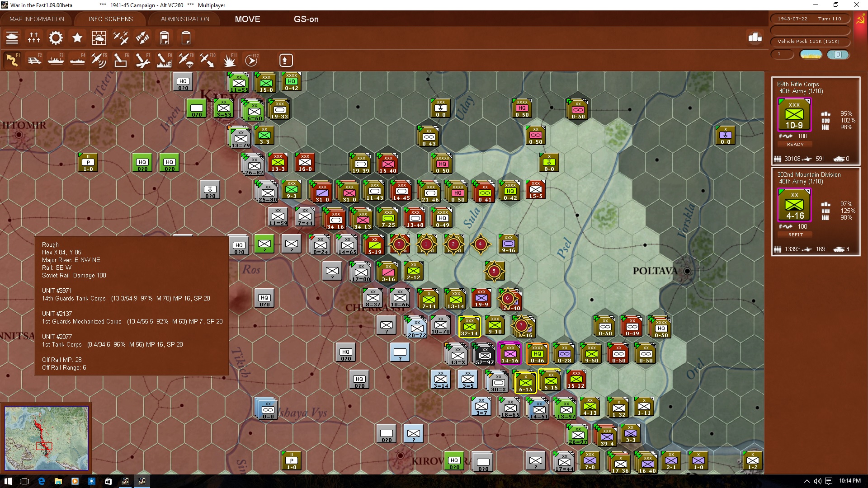Select the 52=97 German unit counter

coord(484,355)
